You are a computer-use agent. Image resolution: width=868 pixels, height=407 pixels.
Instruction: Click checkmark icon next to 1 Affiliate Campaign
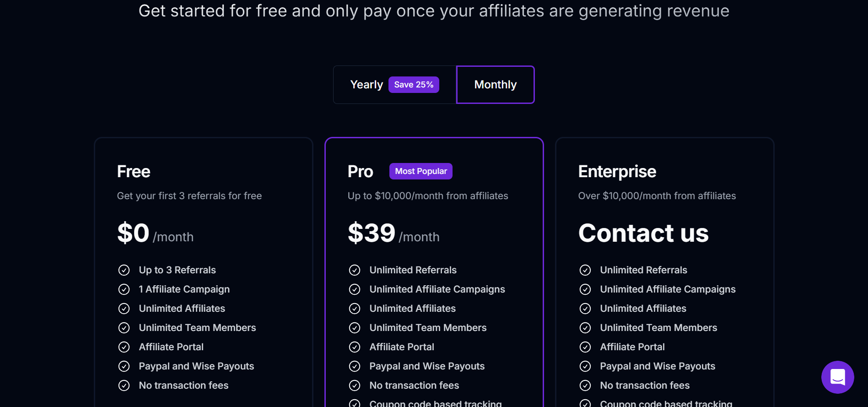click(x=124, y=289)
